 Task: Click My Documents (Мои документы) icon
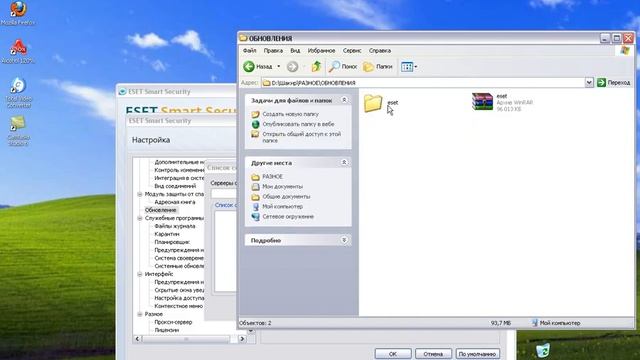(x=256, y=187)
